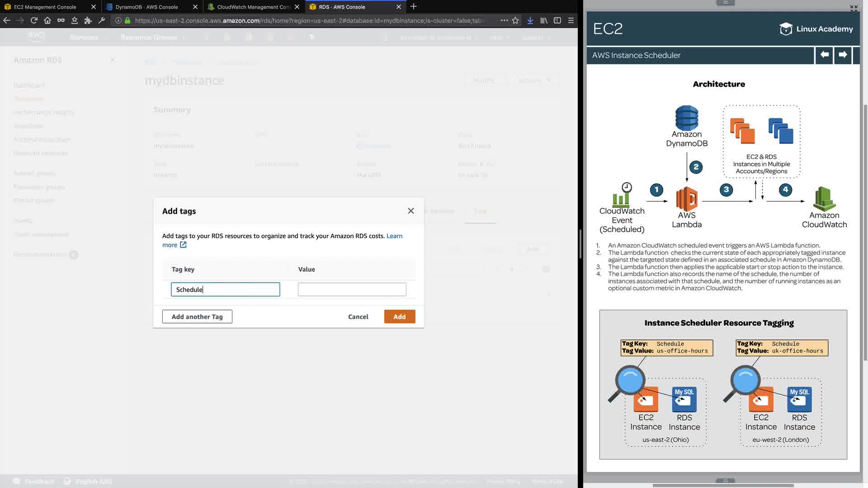This screenshot has width=868, height=488.
Task: Open the browser library icon
Action: [544, 20]
